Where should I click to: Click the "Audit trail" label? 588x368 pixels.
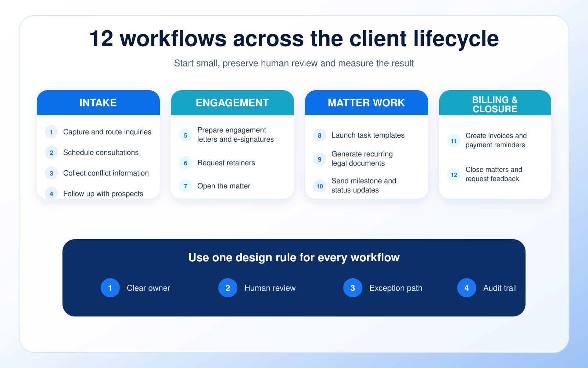click(500, 288)
